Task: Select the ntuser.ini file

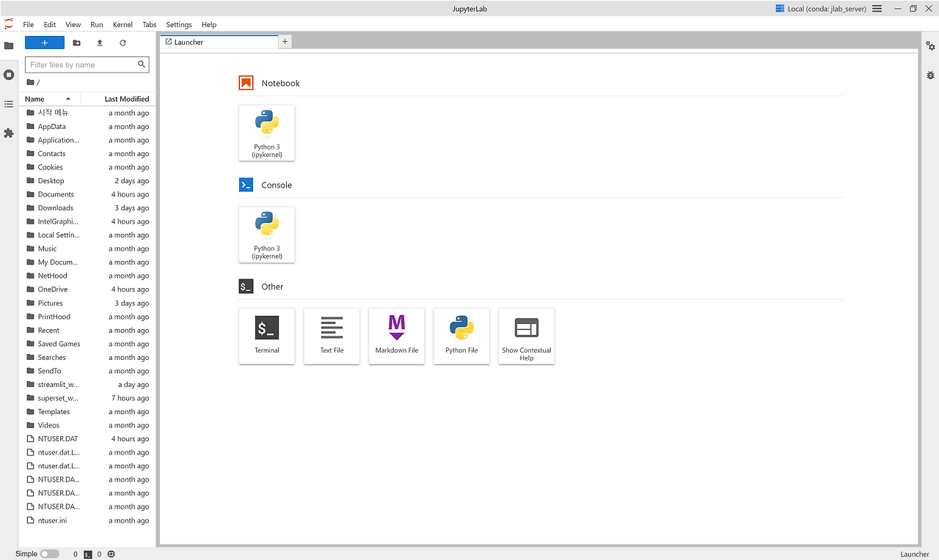Action: pos(87,520)
